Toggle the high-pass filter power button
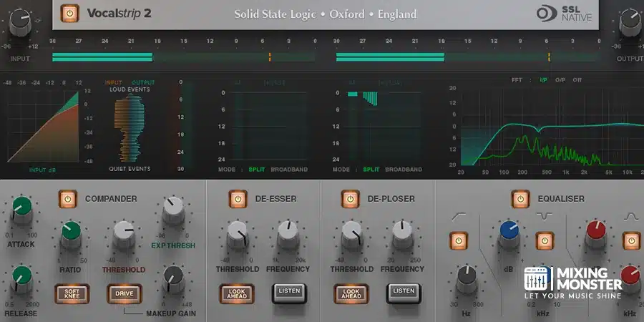The width and height of the screenshot is (644, 322). [459, 240]
